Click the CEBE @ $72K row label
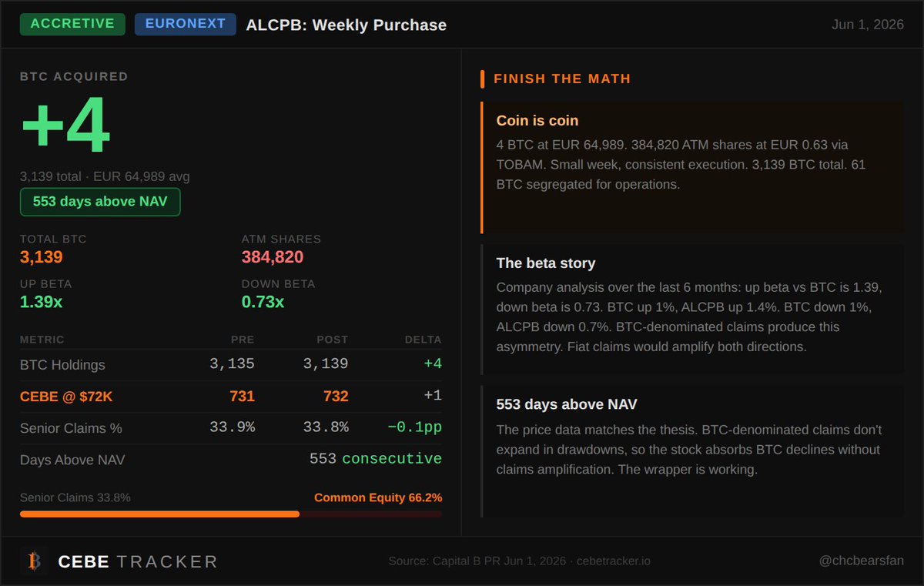 pyautogui.click(x=66, y=397)
